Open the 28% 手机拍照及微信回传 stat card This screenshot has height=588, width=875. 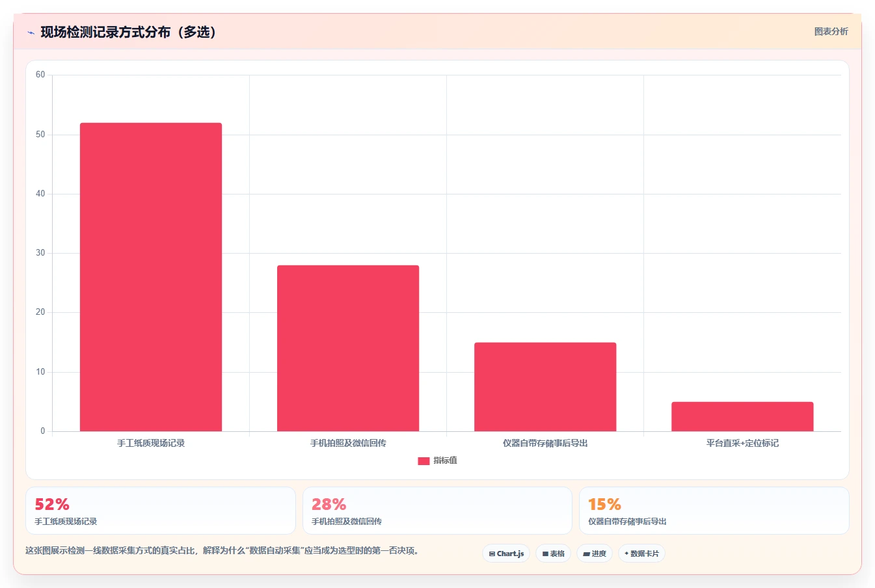(x=437, y=511)
